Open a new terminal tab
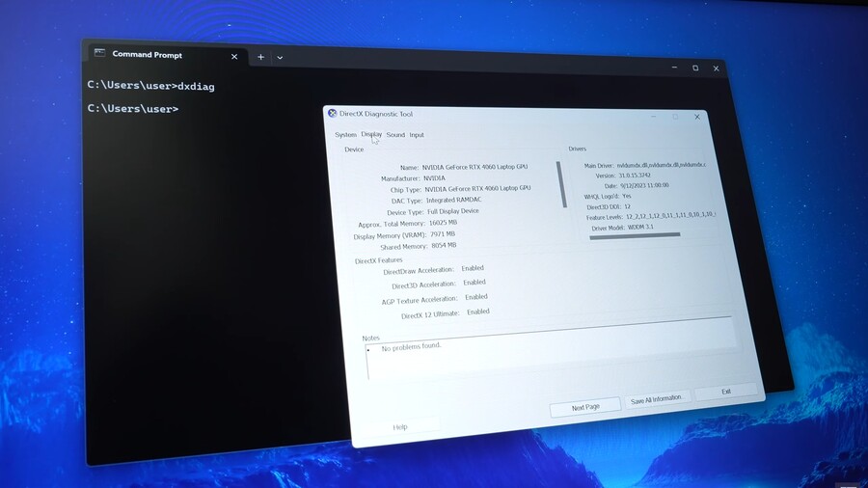The height and width of the screenshot is (488, 868). [260, 57]
